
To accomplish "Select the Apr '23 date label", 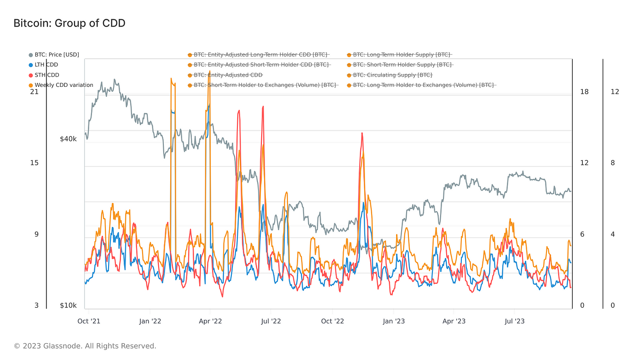I will pos(454,321).
